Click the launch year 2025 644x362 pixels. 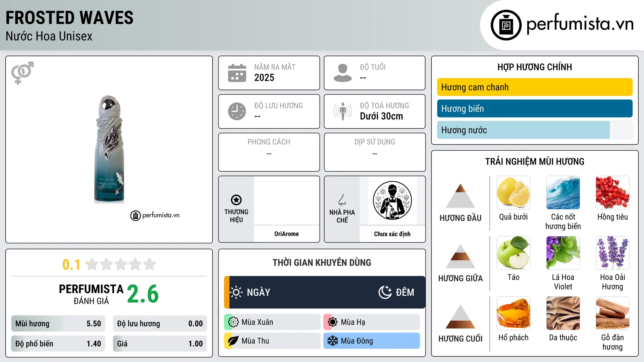264,78
